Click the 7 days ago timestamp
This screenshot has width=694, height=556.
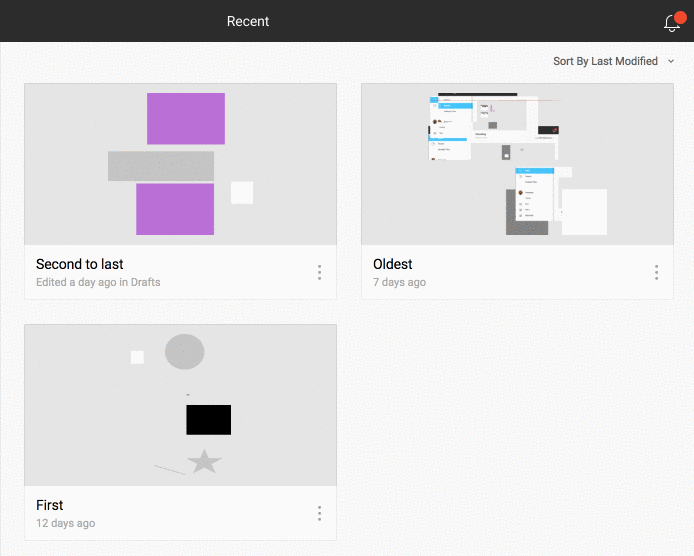click(400, 282)
